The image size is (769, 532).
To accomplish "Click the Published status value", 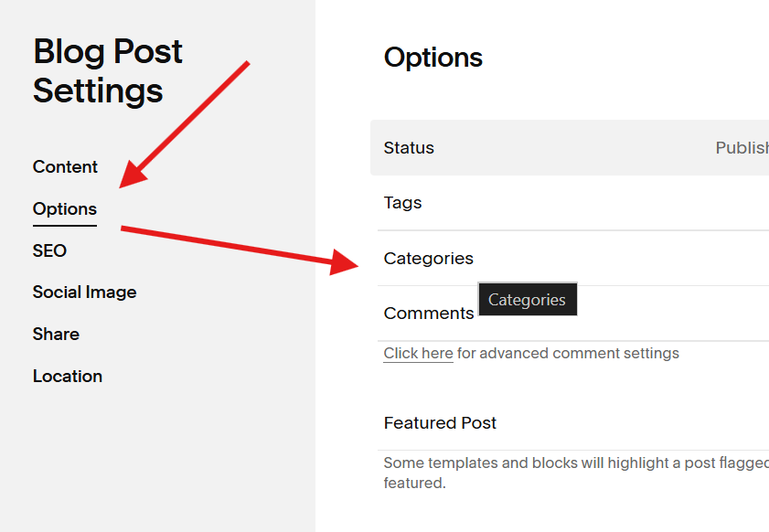I will click(742, 147).
